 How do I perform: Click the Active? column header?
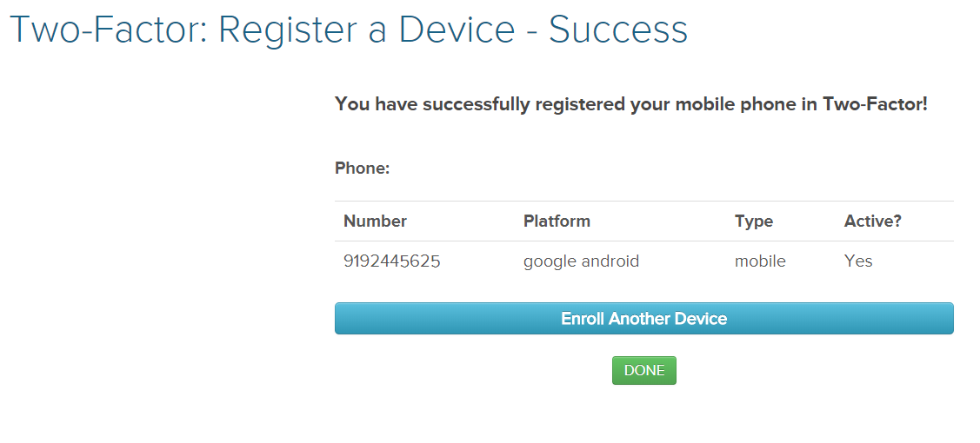pyautogui.click(x=872, y=221)
